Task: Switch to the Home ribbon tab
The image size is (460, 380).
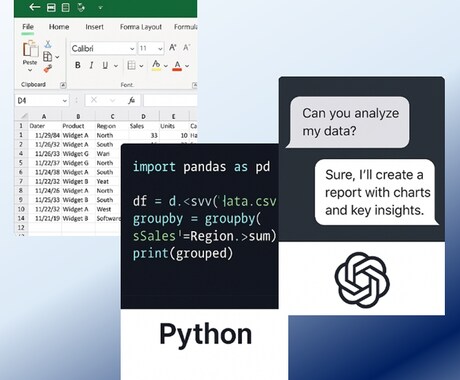Action: [59, 27]
